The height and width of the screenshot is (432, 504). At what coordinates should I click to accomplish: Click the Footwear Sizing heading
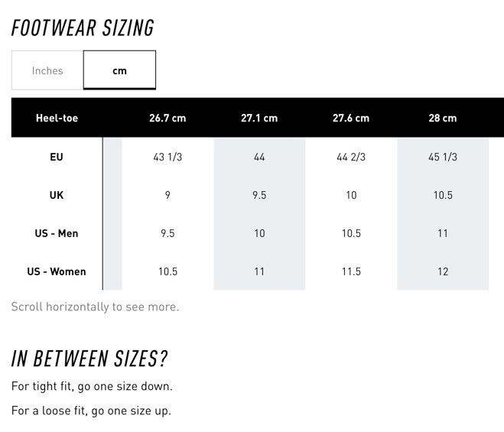click(83, 28)
